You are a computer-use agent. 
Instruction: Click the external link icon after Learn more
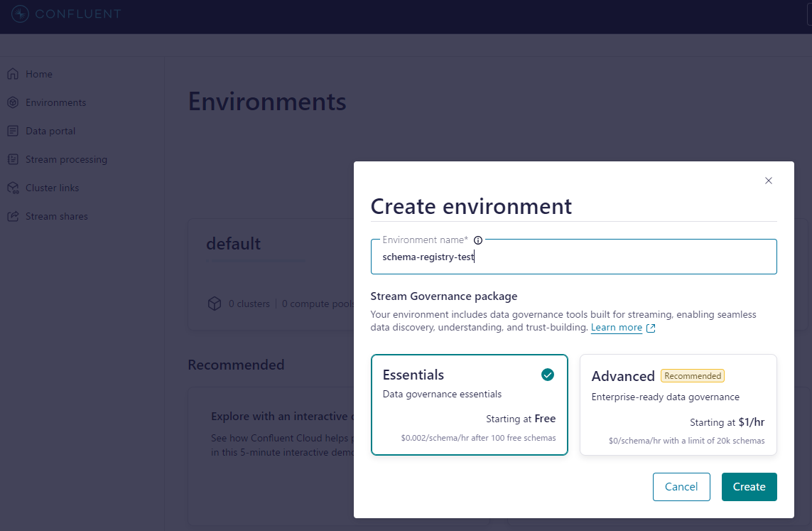click(651, 328)
